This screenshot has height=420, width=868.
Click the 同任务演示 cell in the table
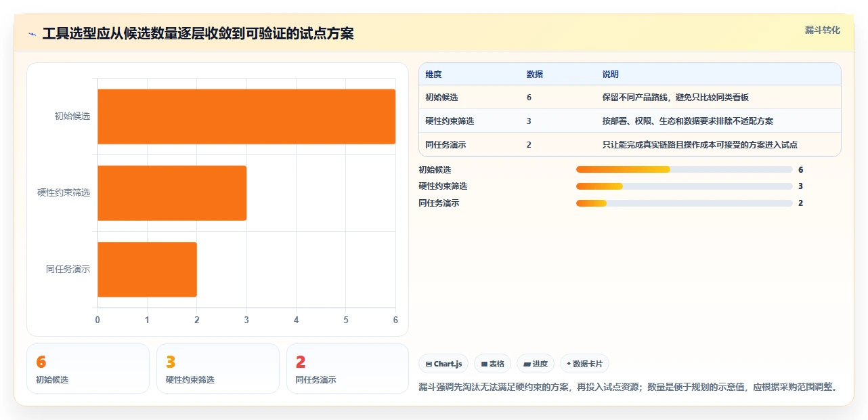[446, 145]
